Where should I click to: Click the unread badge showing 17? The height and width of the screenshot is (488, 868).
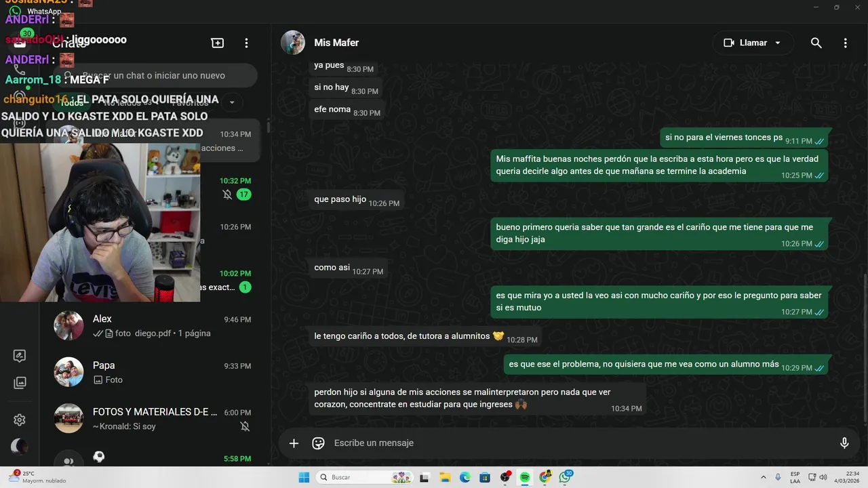(x=244, y=195)
